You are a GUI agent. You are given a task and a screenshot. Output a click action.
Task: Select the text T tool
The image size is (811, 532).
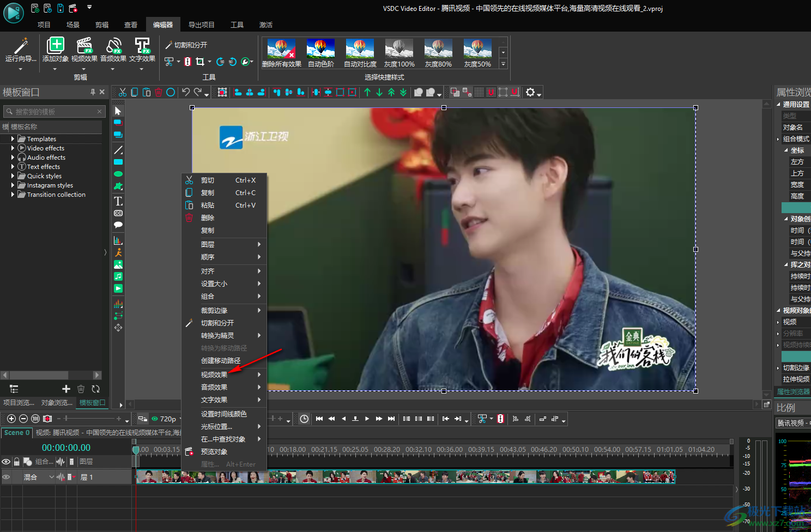[118, 201]
